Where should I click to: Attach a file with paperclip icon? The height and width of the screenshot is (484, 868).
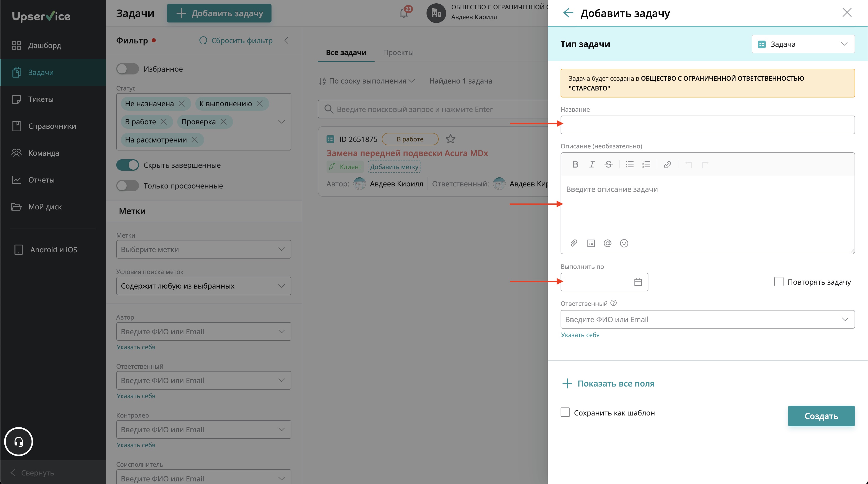click(574, 243)
